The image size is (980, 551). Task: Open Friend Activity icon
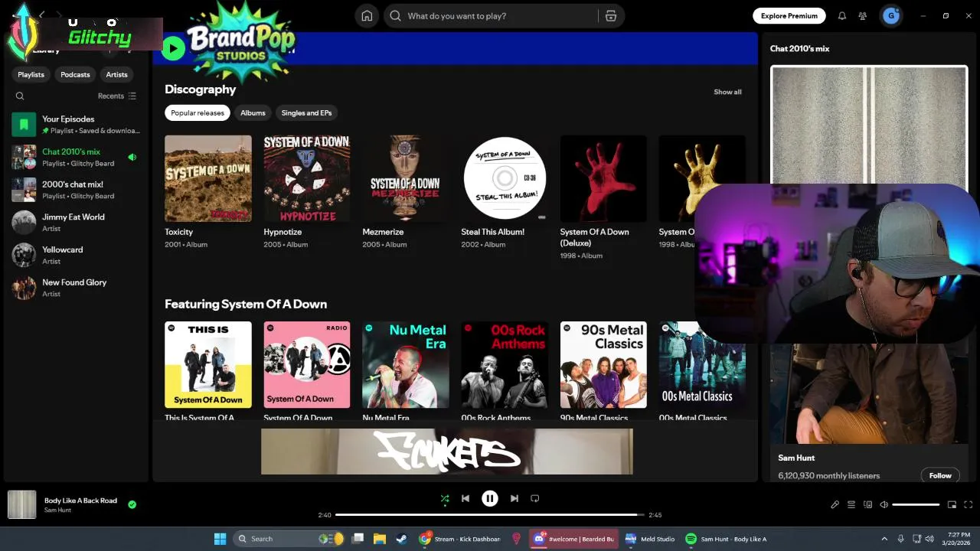[x=863, y=16]
